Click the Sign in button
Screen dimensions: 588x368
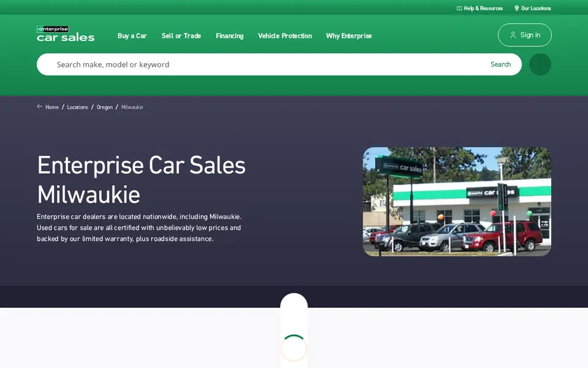pos(525,35)
